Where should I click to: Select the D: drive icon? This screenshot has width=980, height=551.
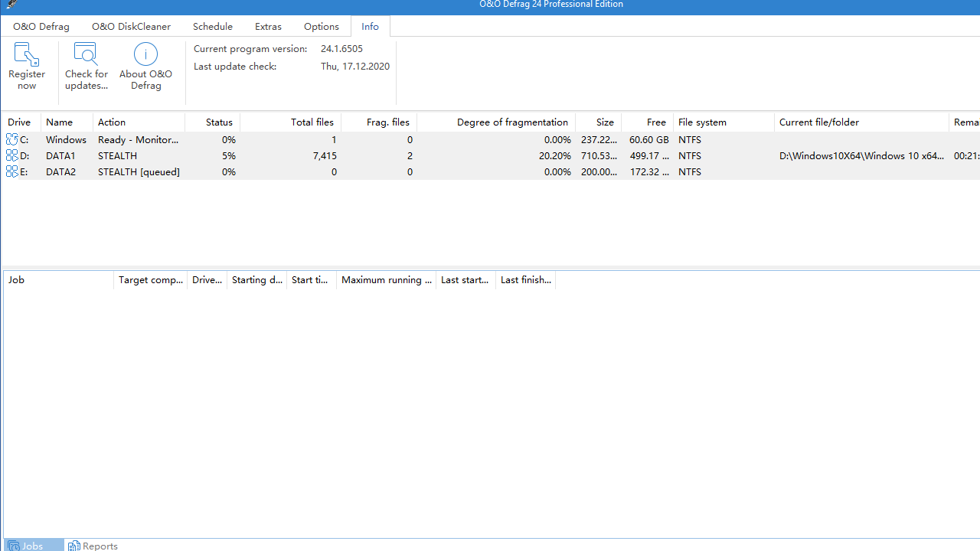tap(12, 155)
